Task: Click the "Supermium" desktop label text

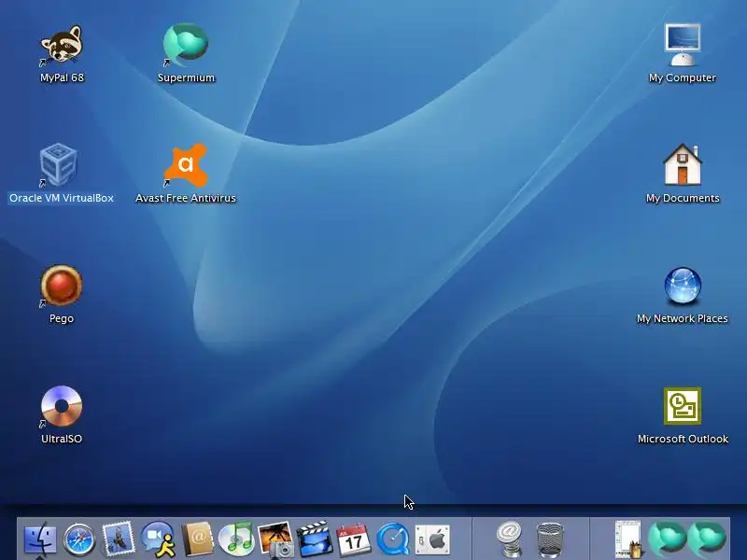Action: 186,77
